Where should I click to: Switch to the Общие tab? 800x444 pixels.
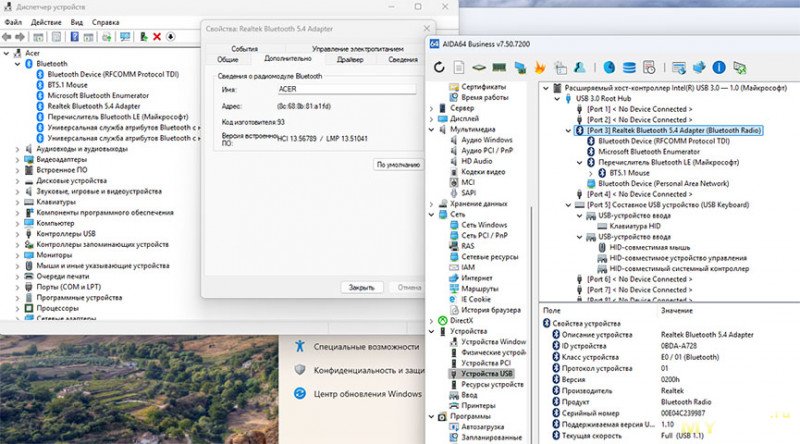(x=228, y=60)
